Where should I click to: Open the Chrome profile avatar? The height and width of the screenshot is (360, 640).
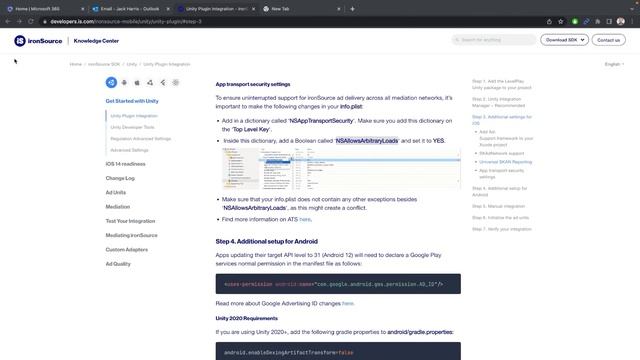[620, 21]
